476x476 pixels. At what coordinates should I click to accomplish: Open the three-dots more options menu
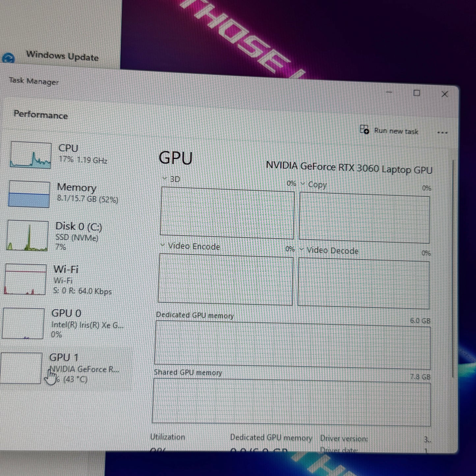(442, 133)
